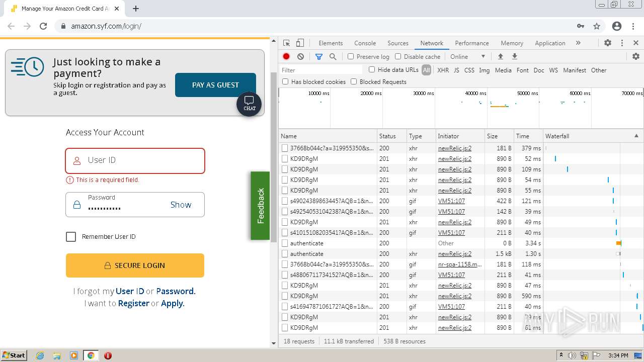Open Chrome's main three-dot menu

(x=633, y=26)
